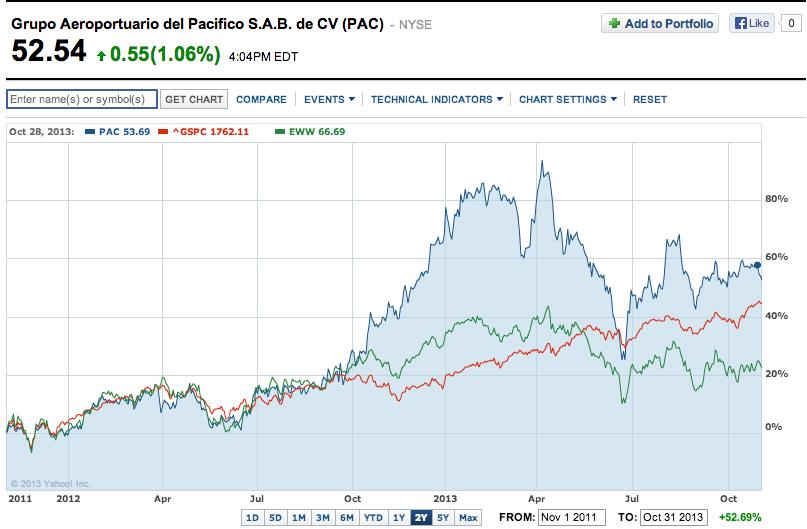This screenshot has height=529, width=807.
Task: Click the EWW 66.69 legend label
Action: 317,132
